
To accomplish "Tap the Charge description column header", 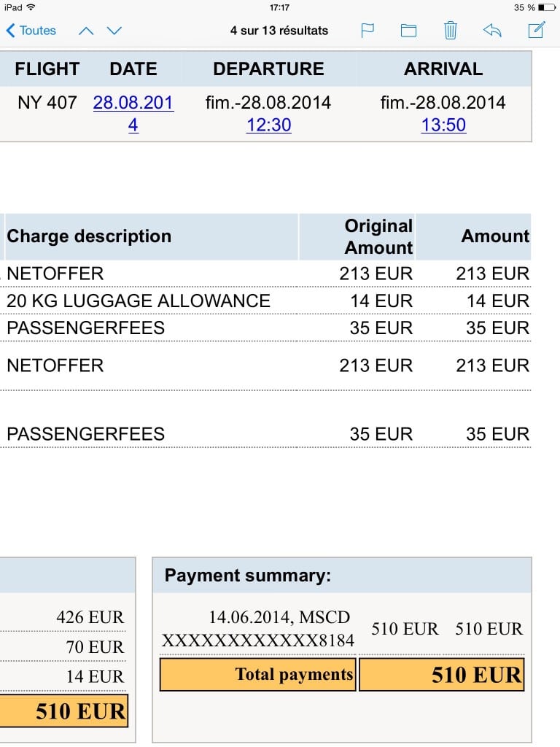I will (x=89, y=236).
